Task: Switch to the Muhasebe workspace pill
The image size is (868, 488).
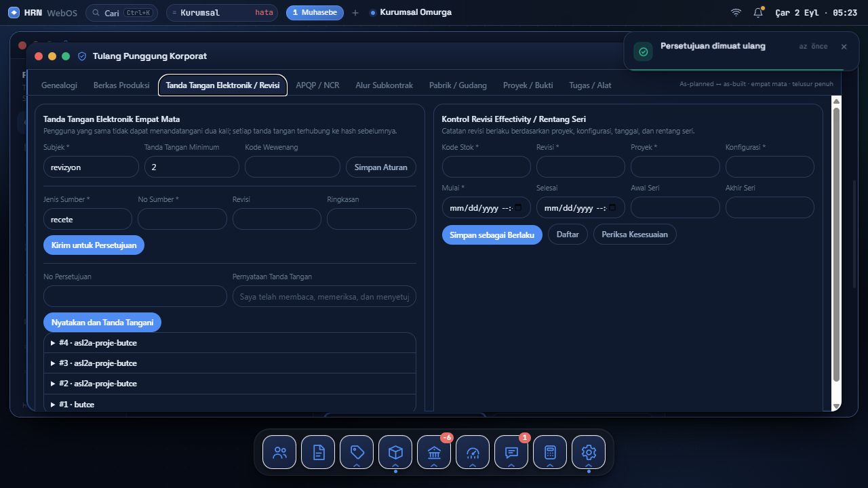Action: click(x=315, y=13)
